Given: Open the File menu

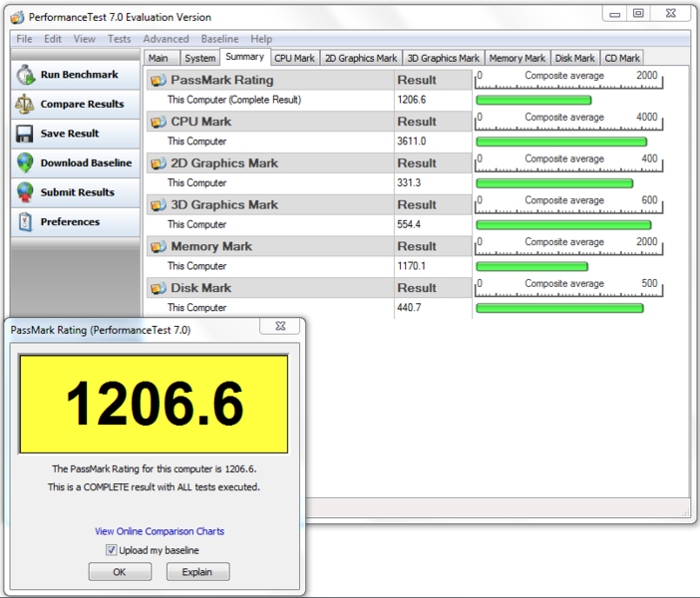Looking at the screenshot, I should [24, 39].
